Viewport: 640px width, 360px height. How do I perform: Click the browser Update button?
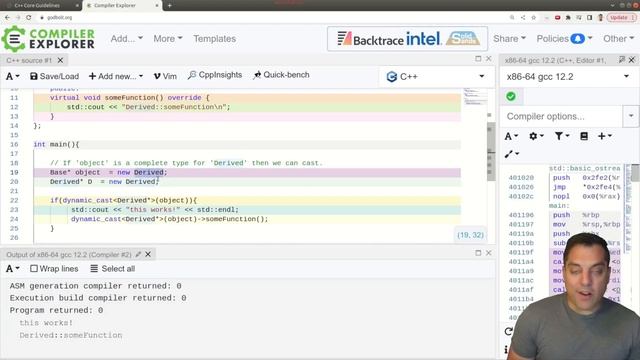coord(621,18)
